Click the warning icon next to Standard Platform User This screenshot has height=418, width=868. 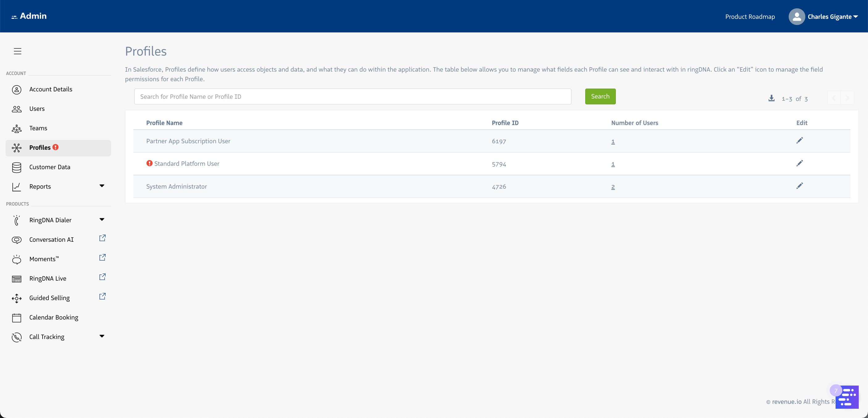pyautogui.click(x=149, y=163)
